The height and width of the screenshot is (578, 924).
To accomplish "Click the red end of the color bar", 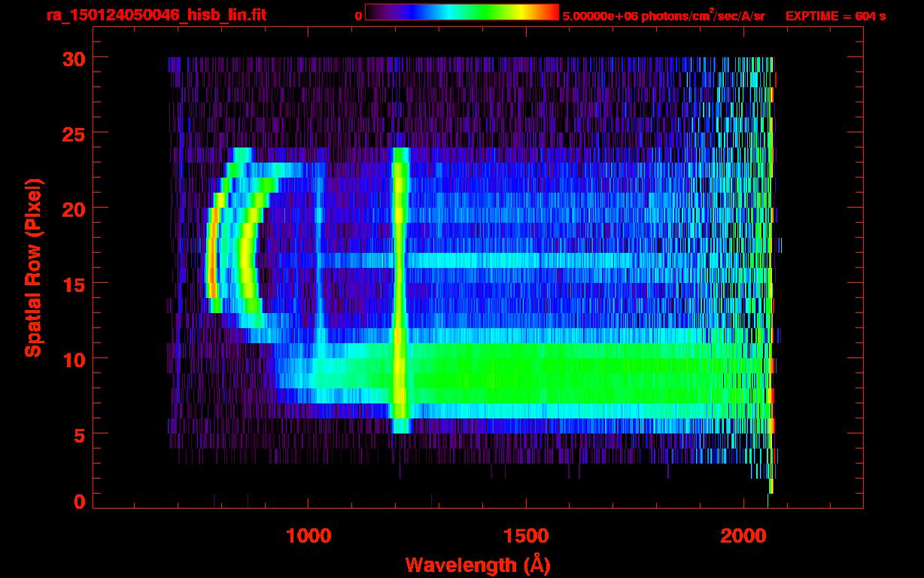I will click(551, 12).
